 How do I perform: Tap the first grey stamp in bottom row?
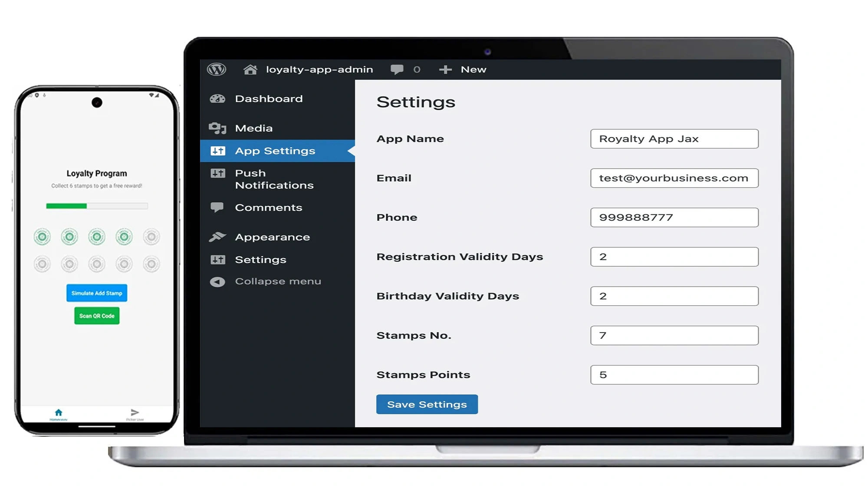42,264
